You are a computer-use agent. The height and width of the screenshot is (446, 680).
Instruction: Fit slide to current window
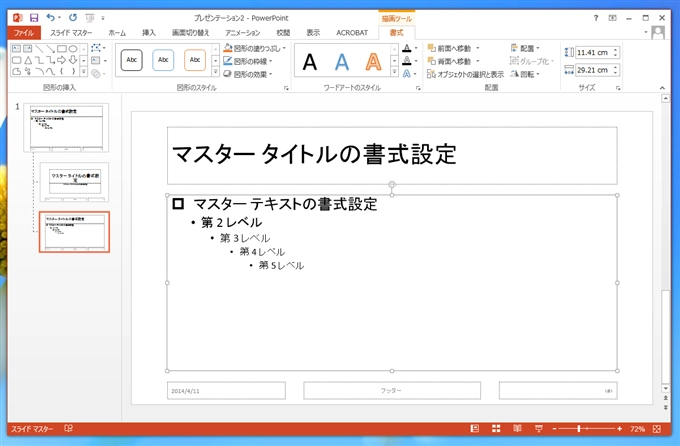pyautogui.click(x=657, y=429)
